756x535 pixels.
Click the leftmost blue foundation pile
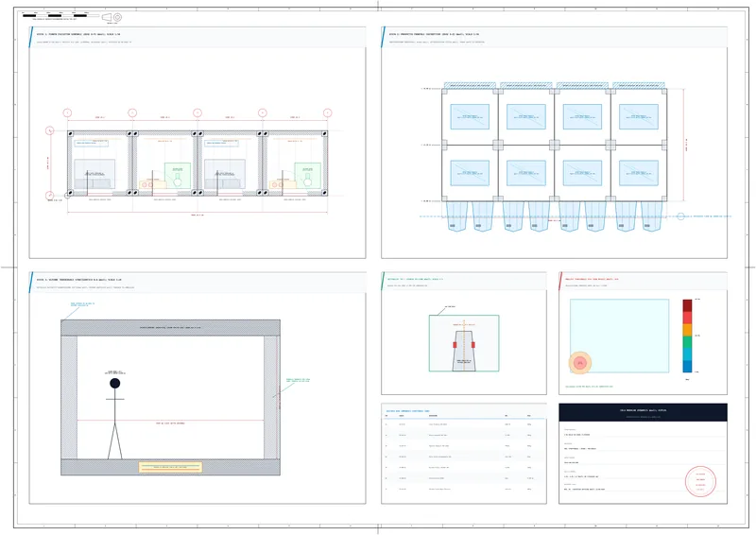click(457, 216)
